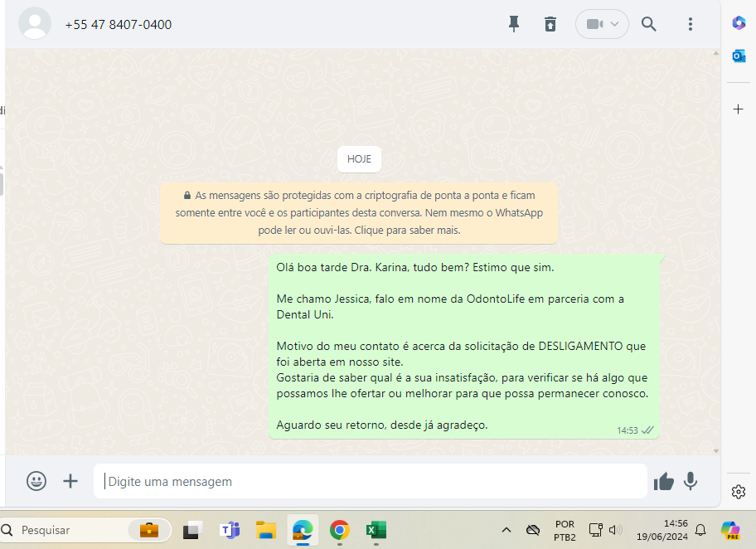Image resolution: width=756 pixels, height=549 pixels.
Task: Expand the call options dropdown arrow
Action: pos(615,24)
